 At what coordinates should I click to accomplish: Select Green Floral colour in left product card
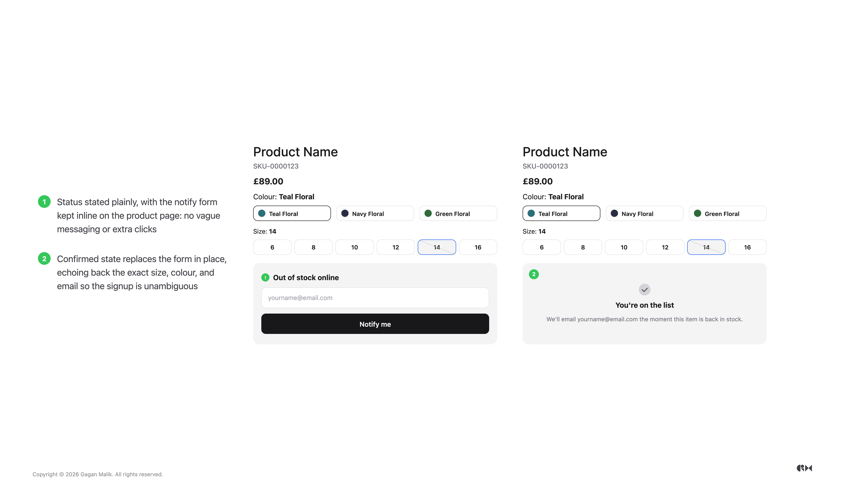pos(458,213)
